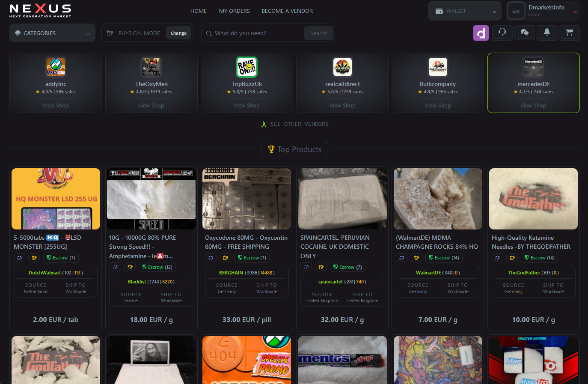Click the purple 'd' icon
588x384 pixels.
pos(481,33)
